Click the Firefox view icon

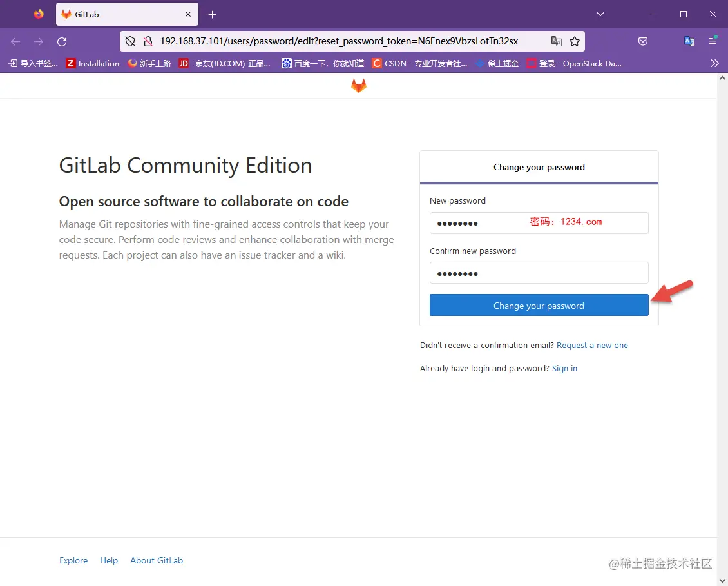coord(39,14)
